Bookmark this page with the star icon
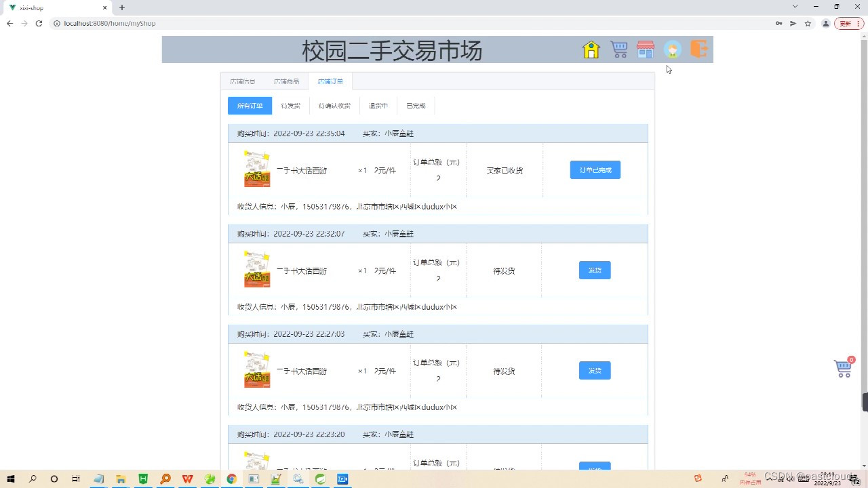 tap(807, 23)
